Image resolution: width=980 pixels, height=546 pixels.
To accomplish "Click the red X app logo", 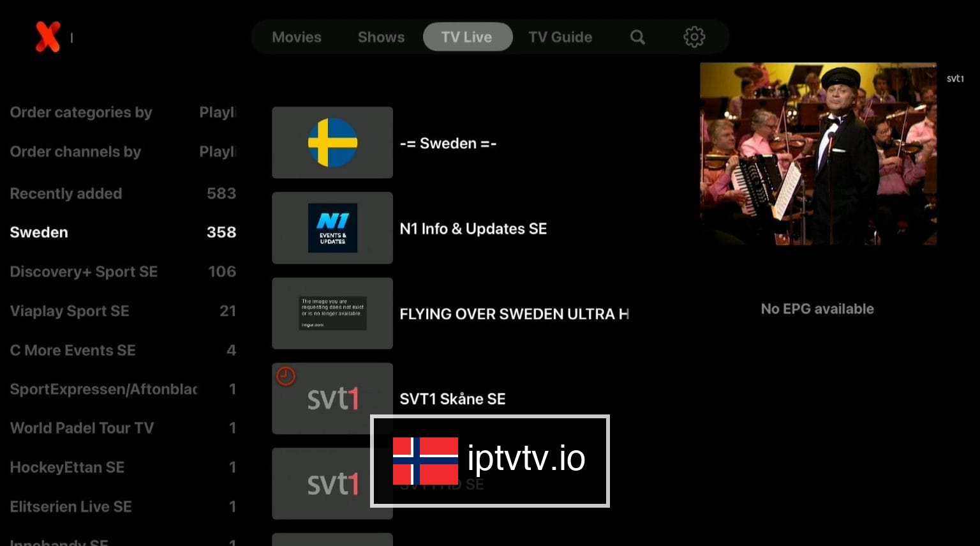I will [48, 36].
